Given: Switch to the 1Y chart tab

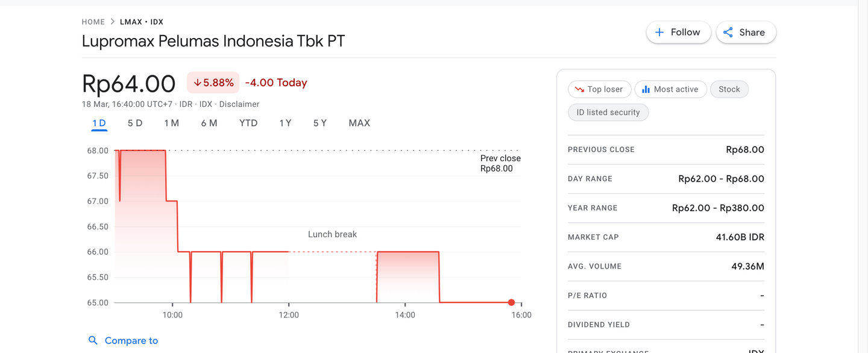Looking at the screenshot, I should click(285, 122).
